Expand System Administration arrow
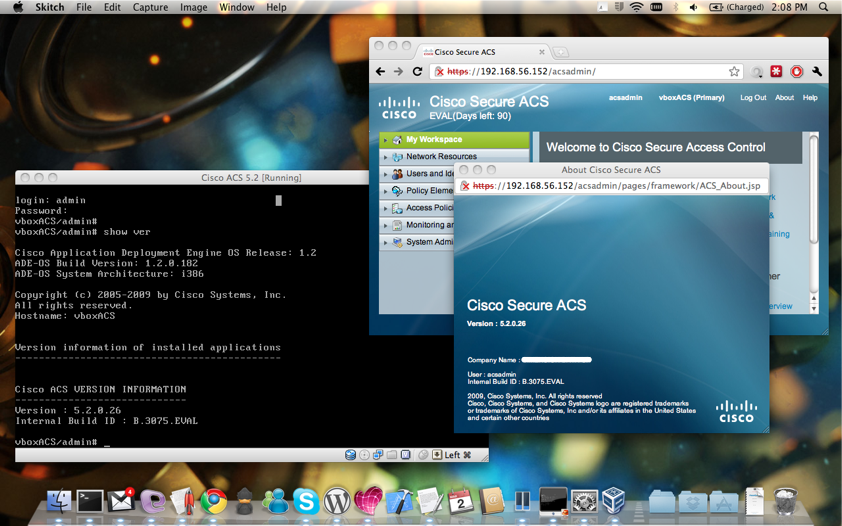The height and width of the screenshot is (526, 842). 386,243
